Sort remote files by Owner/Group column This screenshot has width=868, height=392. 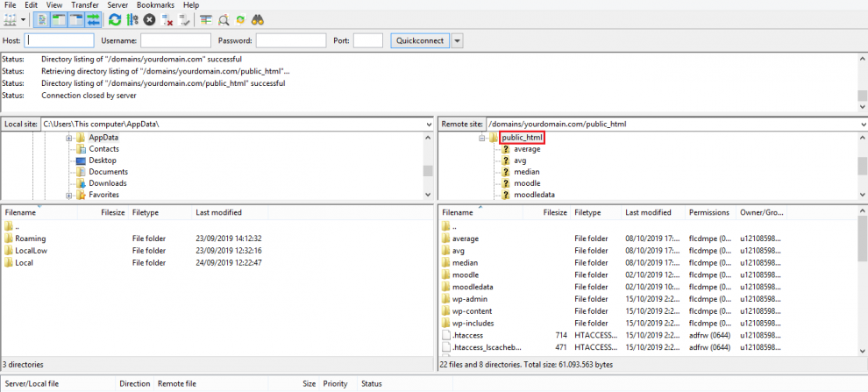click(762, 212)
